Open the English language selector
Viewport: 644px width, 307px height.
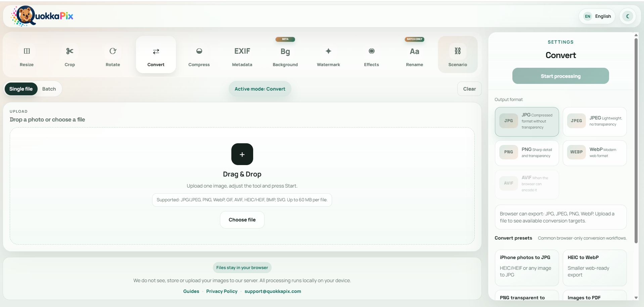pyautogui.click(x=597, y=16)
